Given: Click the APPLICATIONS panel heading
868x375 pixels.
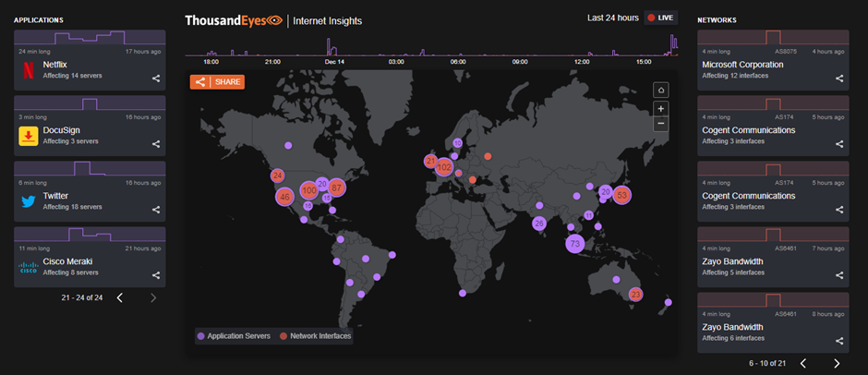Looking at the screenshot, I should (x=38, y=20).
